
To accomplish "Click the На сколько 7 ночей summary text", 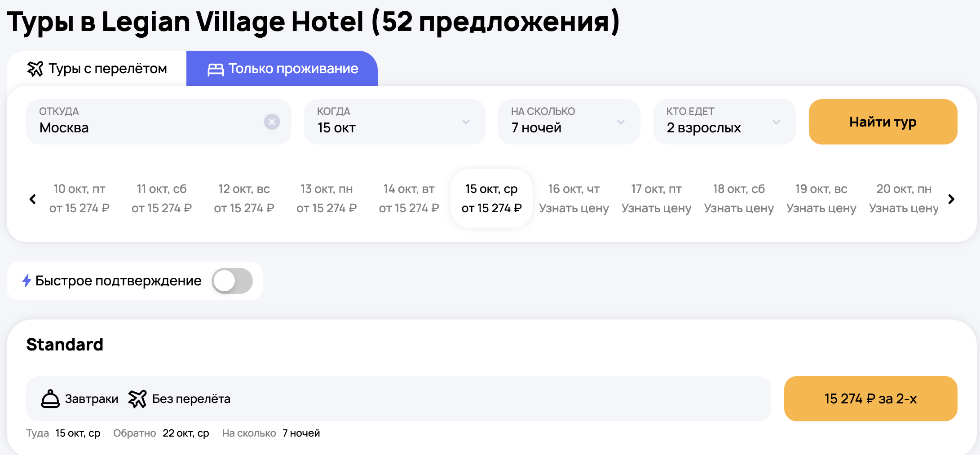I will (x=271, y=433).
